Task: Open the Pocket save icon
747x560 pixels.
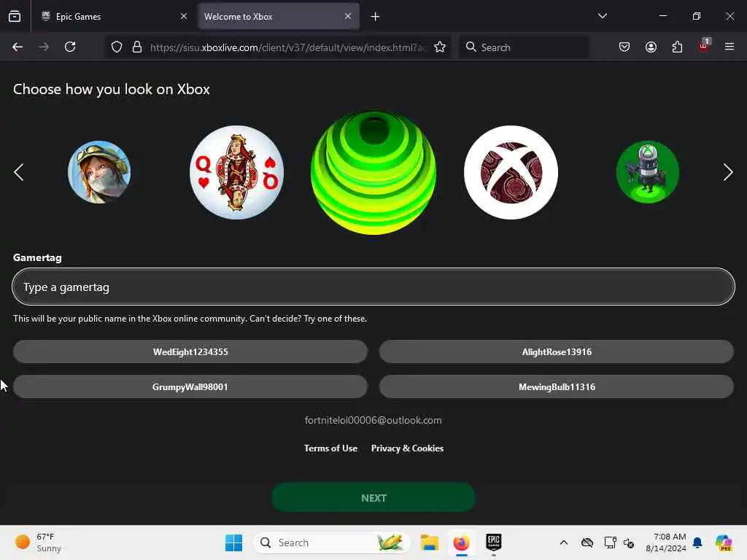Action: [x=624, y=47]
